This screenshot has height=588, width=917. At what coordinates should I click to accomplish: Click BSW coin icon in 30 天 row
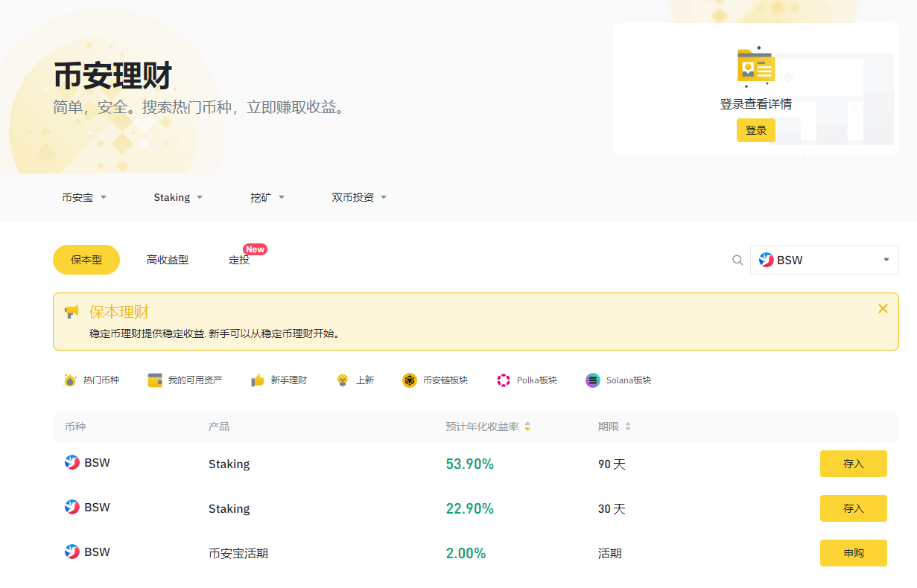pyautogui.click(x=72, y=508)
